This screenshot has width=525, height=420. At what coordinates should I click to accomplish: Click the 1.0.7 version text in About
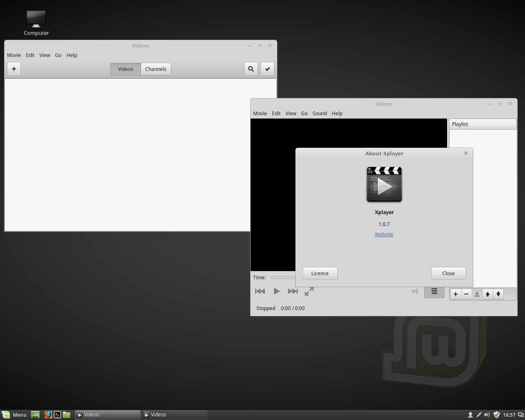click(x=384, y=224)
